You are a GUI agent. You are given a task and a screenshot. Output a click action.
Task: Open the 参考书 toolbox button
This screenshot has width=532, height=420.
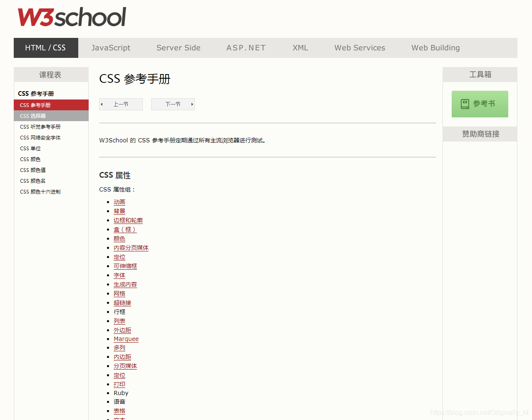click(x=480, y=104)
